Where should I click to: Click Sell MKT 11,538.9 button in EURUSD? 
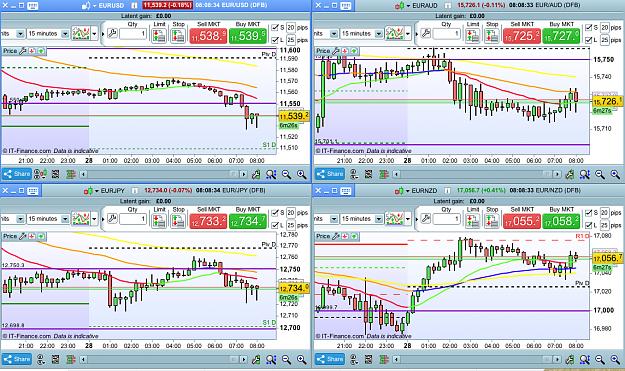(208, 36)
